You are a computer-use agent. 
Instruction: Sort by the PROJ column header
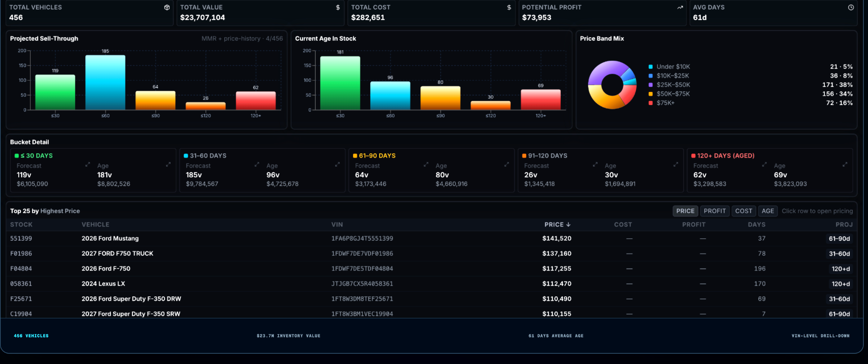[844, 225]
